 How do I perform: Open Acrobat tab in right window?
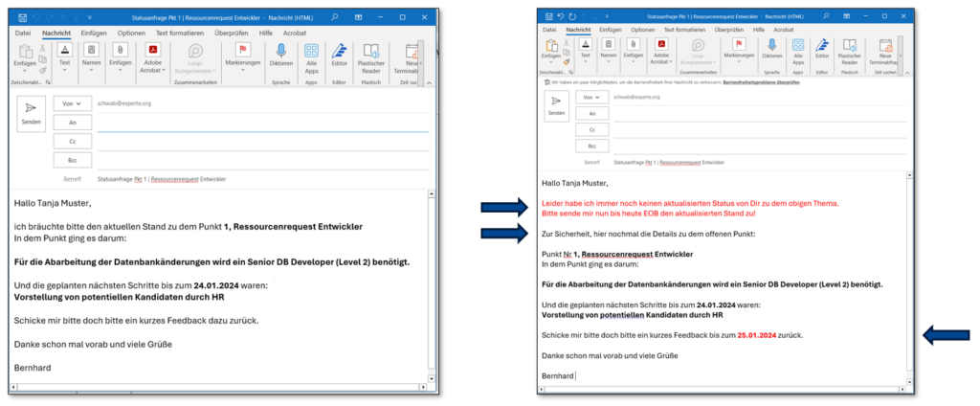click(784, 30)
